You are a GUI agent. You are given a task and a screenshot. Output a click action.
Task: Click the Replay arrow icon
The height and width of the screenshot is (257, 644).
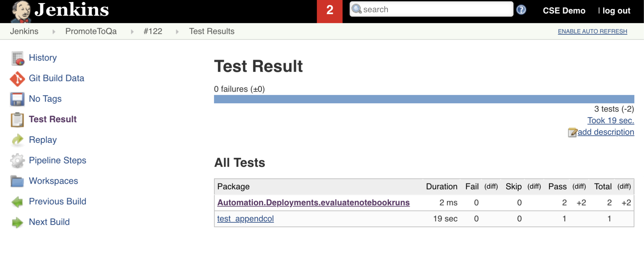click(17, 140)
